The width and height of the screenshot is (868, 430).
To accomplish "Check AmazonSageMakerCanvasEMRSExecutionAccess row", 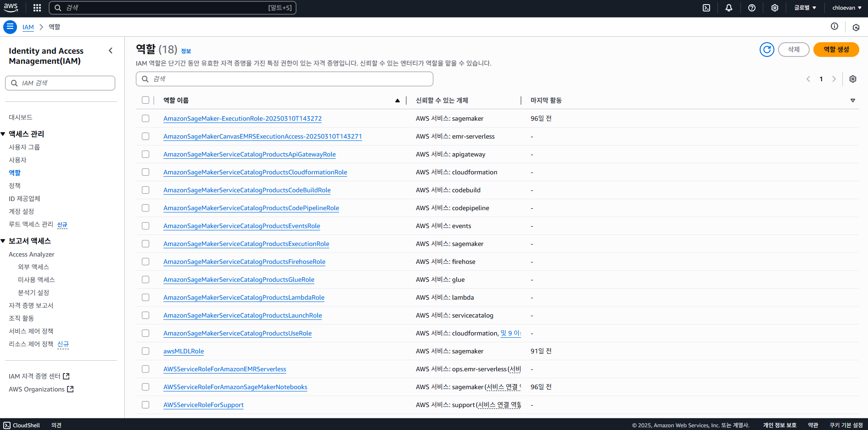I will pos(146,136).
